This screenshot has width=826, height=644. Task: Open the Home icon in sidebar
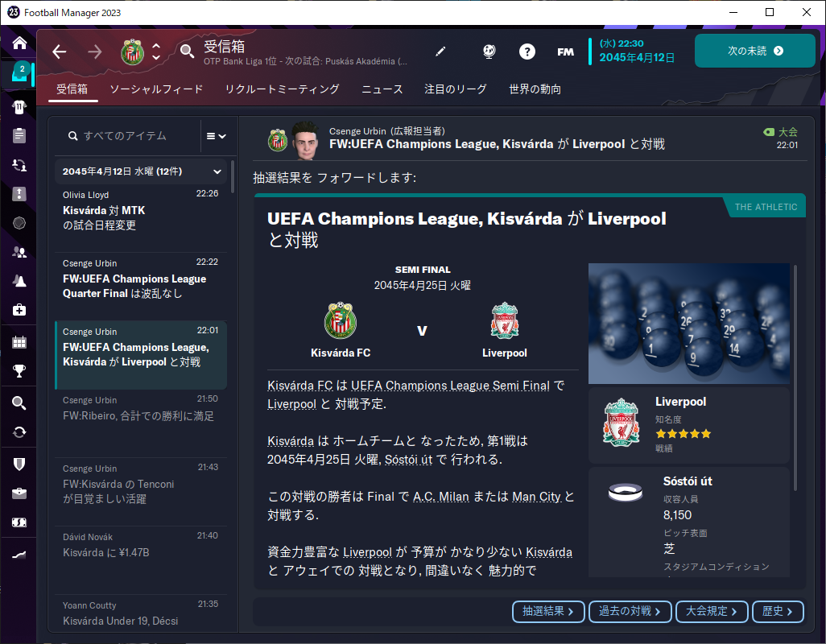pos(19,43)
